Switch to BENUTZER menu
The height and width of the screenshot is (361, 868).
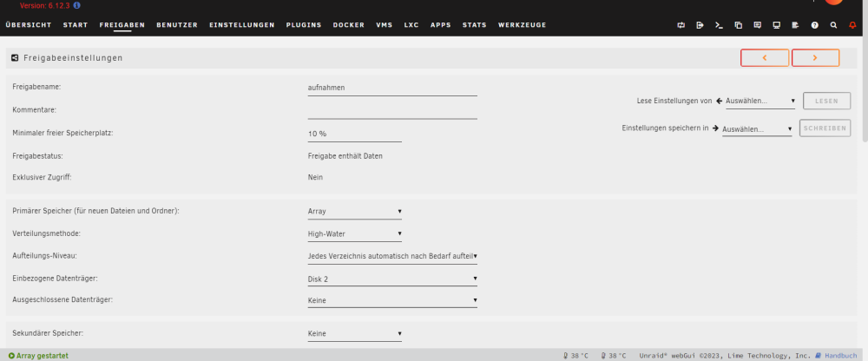tap(177, 25)
